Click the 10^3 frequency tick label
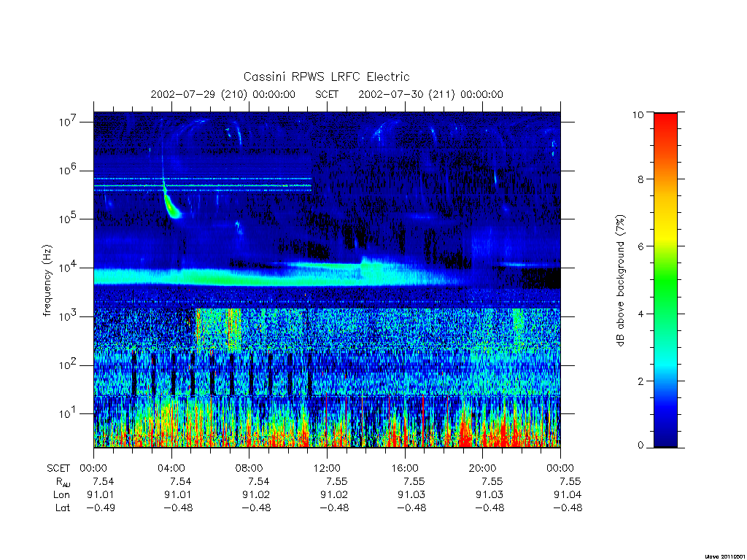Viewport: 747px width, 560px height. [69, 316]
